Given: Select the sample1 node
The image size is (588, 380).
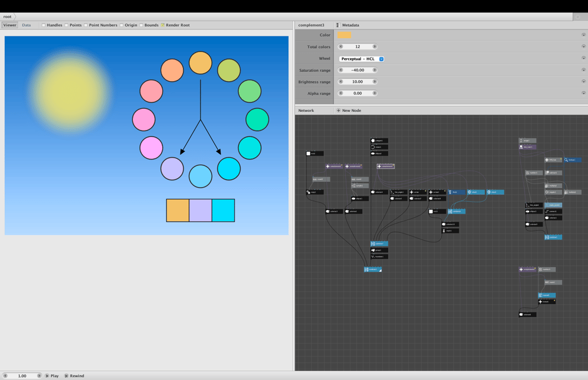Looking at the screenshot, I should click(x=360, y=186).
